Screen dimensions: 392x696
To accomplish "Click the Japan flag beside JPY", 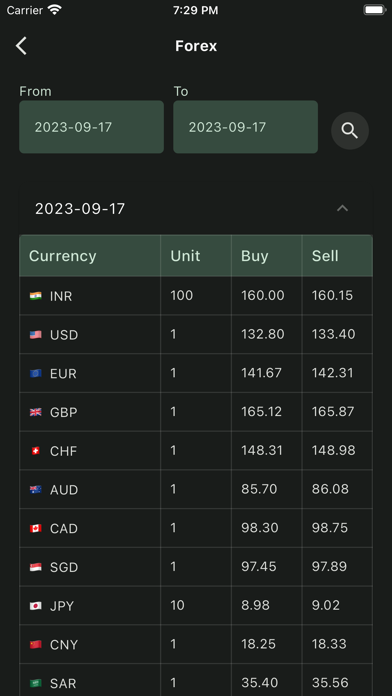I will (x=36, y=606).
